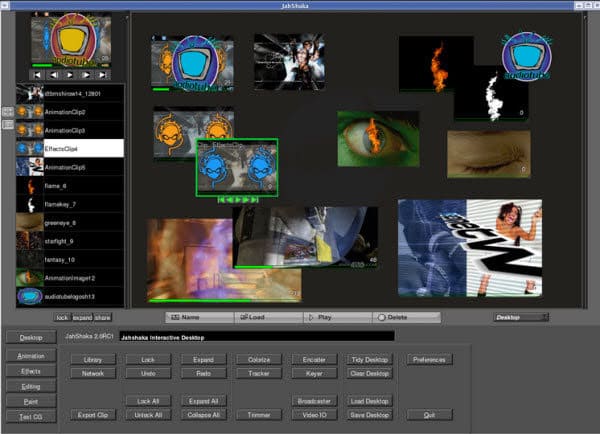Image resolution: width=600 pixels, height=434 pixels.
Task: Click the list view icon on left edge
Action: tap(8, 124)
